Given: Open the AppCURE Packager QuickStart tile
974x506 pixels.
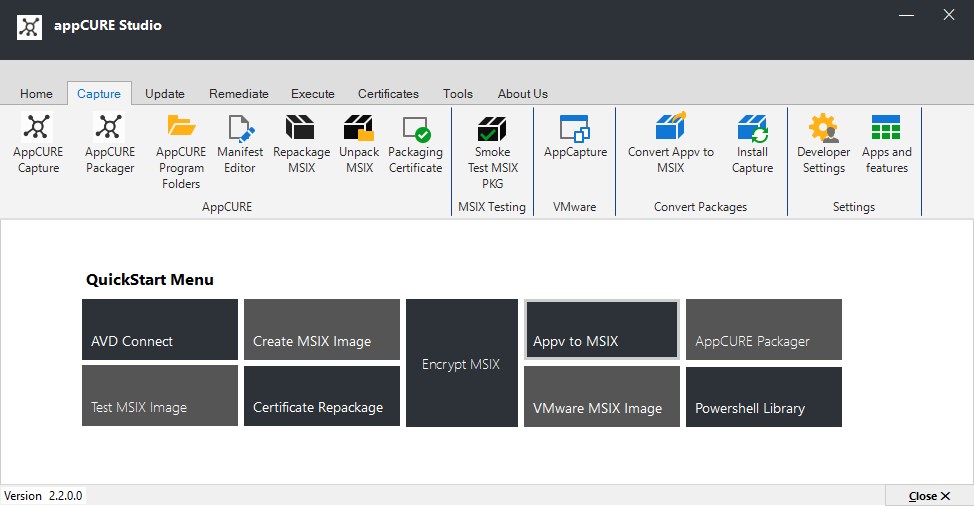Looking at the screenshot, I should click(x=764, y=330).
